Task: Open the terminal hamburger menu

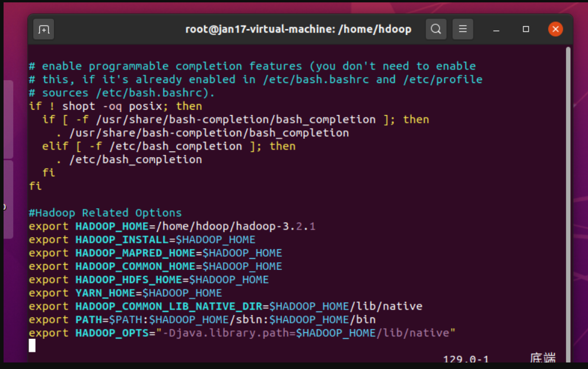Action: 463,29
